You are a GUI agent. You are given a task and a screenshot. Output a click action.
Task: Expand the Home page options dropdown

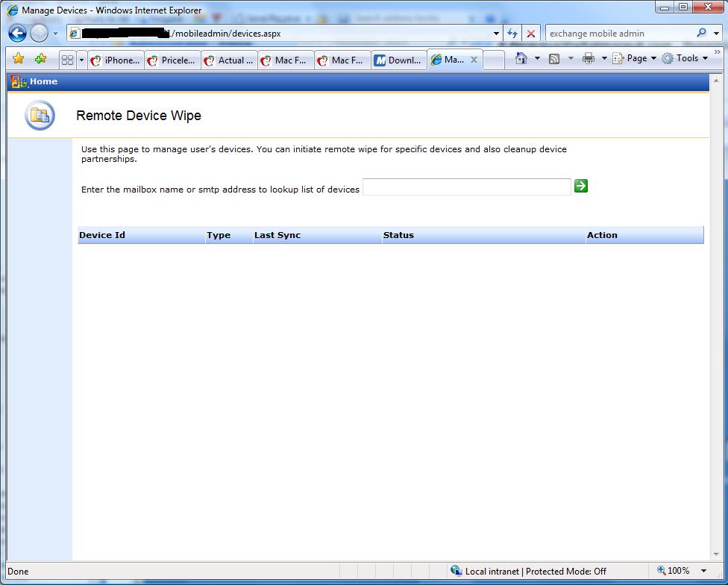click(537, 58)
